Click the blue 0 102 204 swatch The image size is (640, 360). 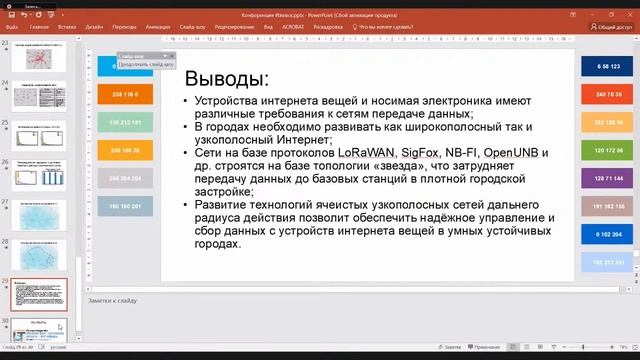(x=607, y=234)
